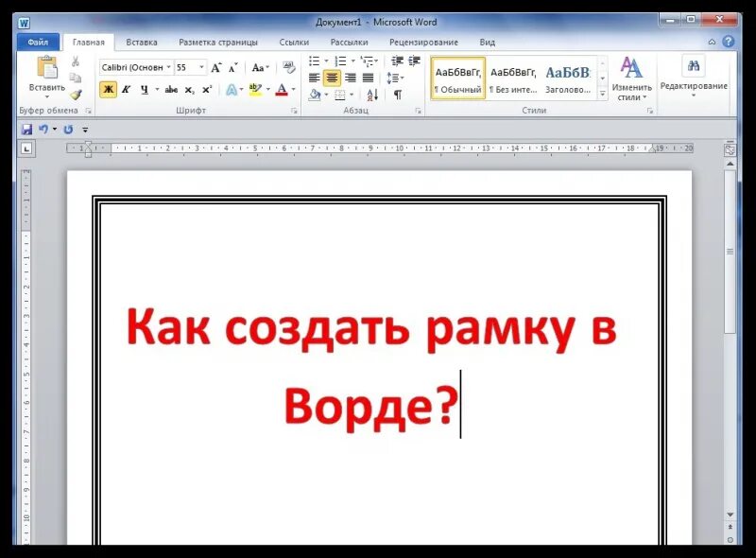Open the font name combo box Calibri
756x558 pixels.
pos(136,67)
